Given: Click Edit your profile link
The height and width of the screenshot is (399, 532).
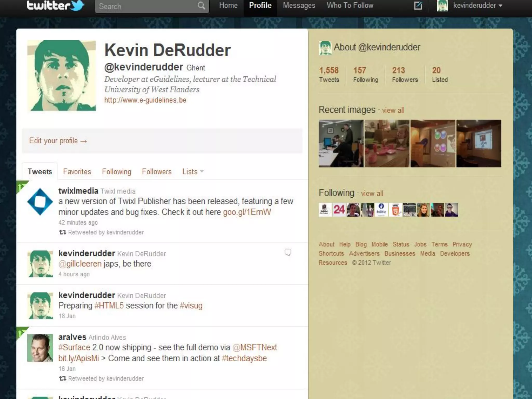Looking at the screenshot, I should (58, 141).
